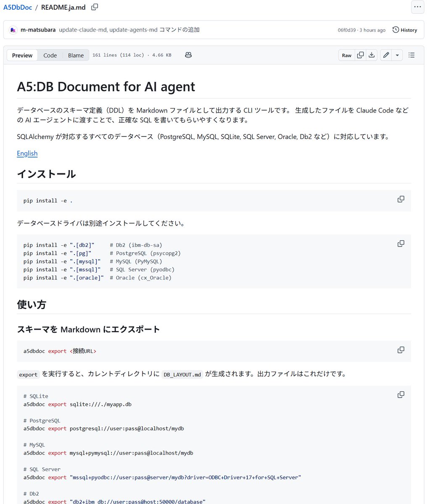Click m-matsubara's avatar icon

pyautogui.click(x=13, y=30)
